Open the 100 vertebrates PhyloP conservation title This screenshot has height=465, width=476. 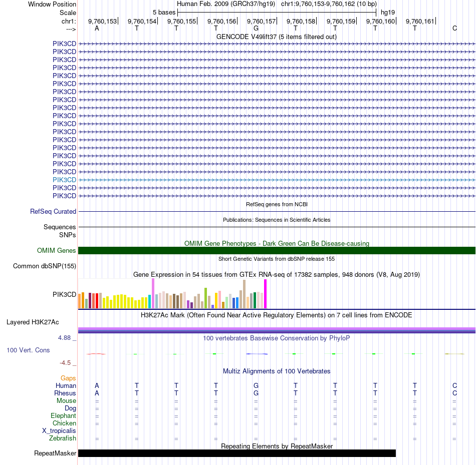(x=277, y=338)
